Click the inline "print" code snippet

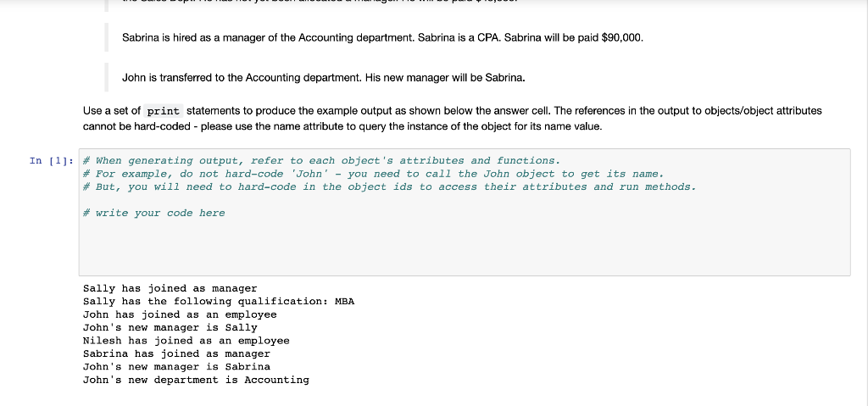[x=164, y=111]
